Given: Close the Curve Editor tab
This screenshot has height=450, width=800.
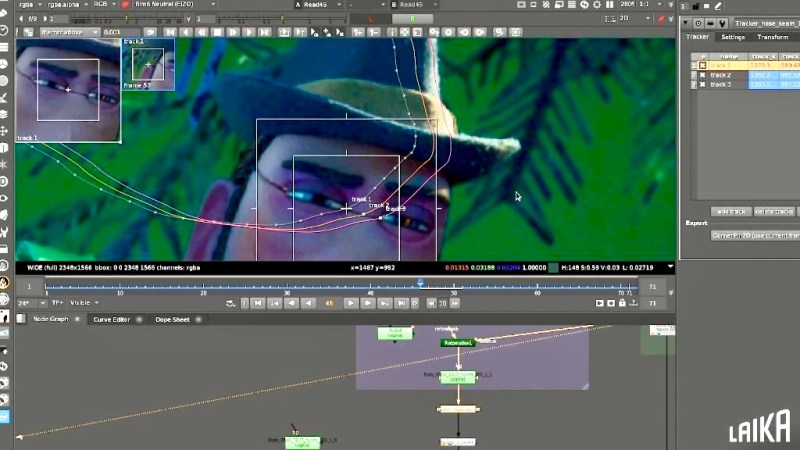Looking at the screenshot, I should click(139, 319).
